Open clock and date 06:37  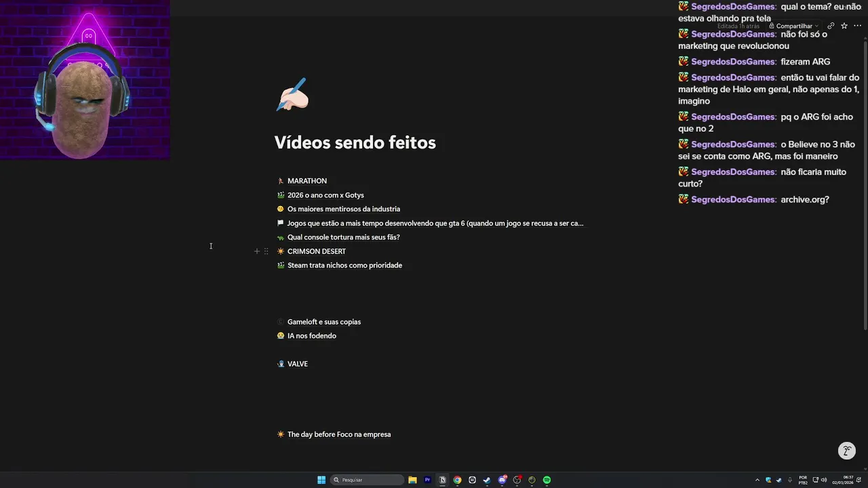tap(843, 480)
